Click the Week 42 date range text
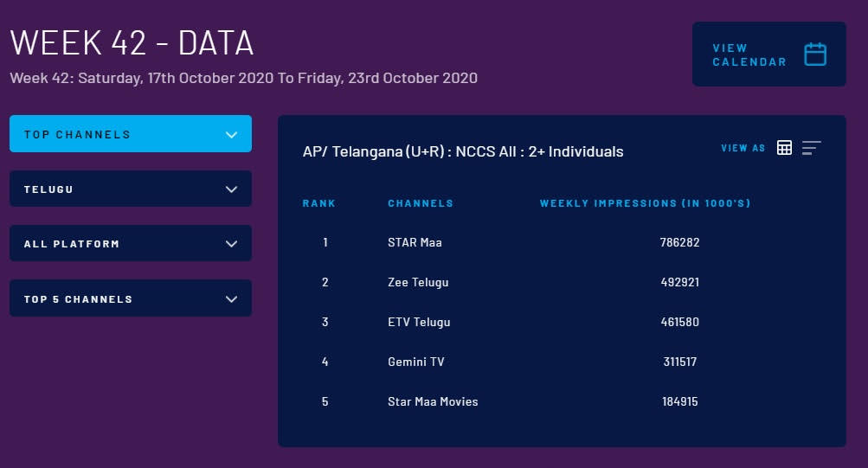 pos(243,78)
